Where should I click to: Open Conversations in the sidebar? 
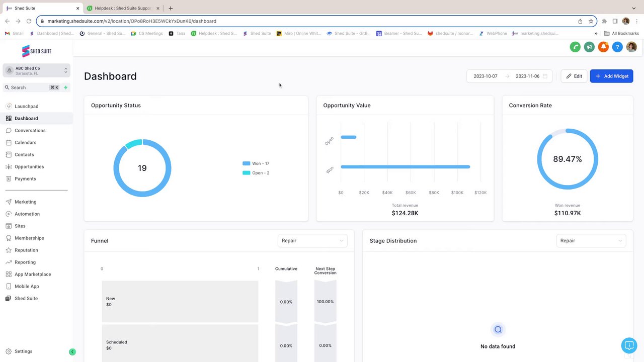36,131
